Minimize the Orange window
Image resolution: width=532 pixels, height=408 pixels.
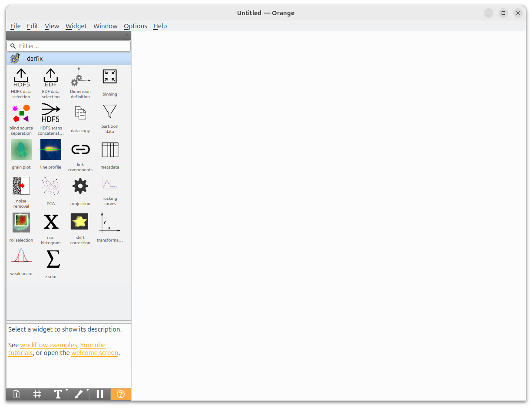point(489,13)
